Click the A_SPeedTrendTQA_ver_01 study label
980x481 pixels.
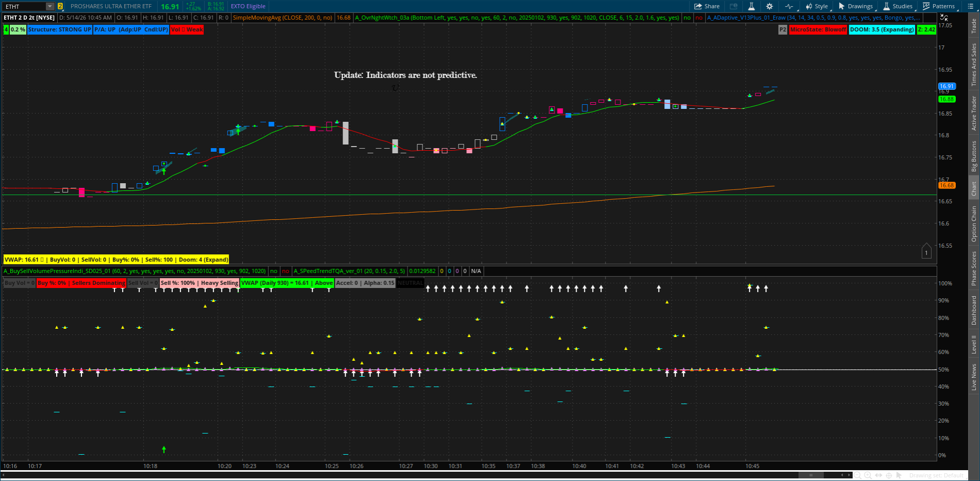pos(349,271)
